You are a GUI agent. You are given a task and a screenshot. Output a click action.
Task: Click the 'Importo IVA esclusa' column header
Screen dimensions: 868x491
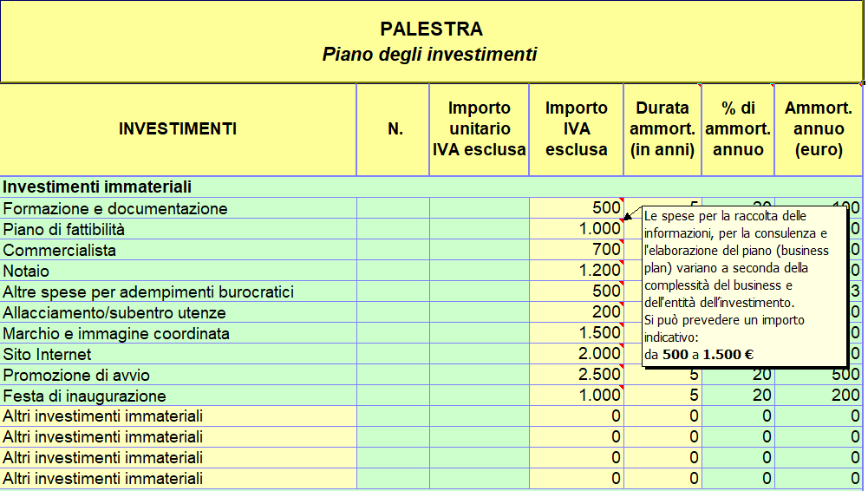[577, 129]
